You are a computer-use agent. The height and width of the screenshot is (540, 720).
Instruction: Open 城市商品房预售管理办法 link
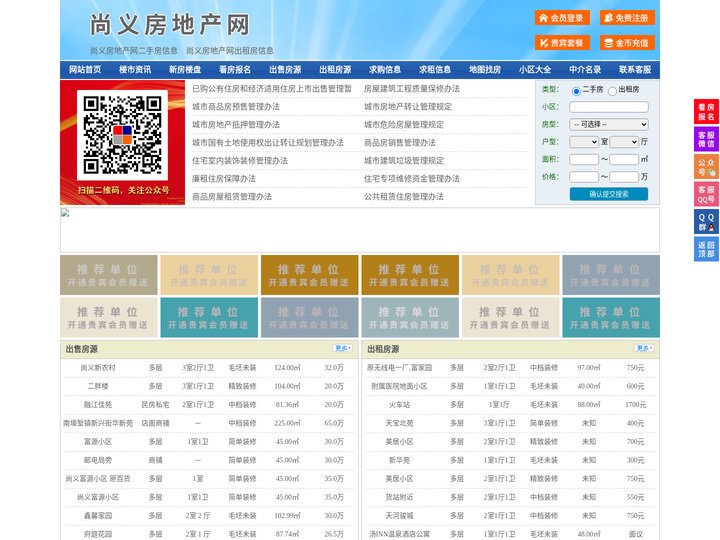[236, 107]
